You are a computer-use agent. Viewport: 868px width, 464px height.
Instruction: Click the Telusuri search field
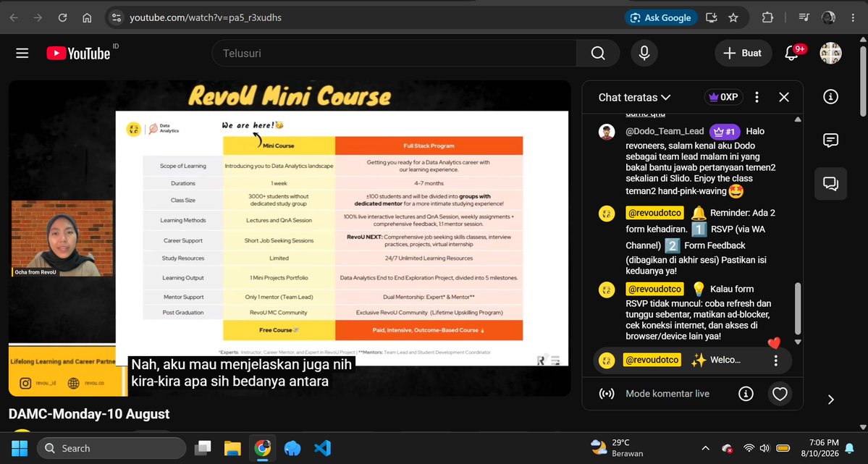tap(394, 53)
